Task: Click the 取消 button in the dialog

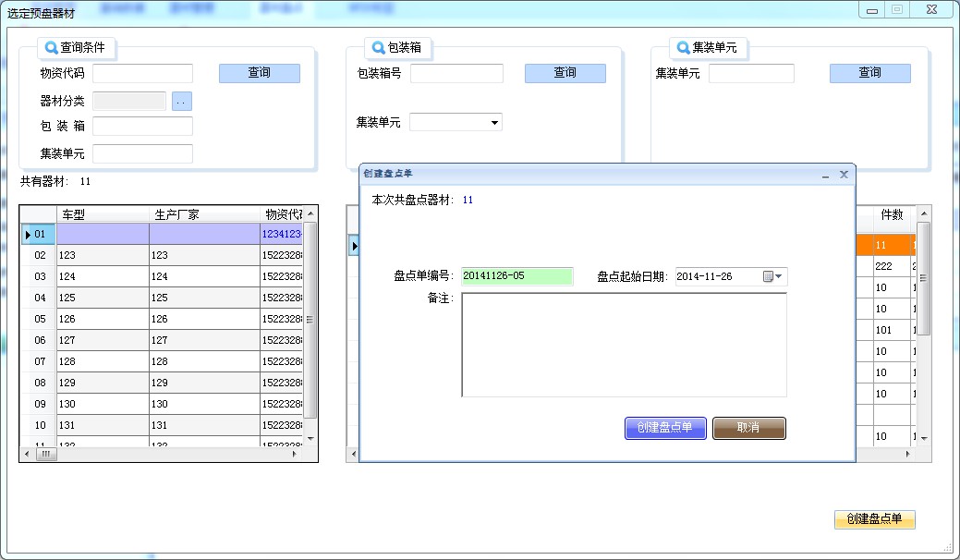Action: pyautogui.click(x=748, y=428)
